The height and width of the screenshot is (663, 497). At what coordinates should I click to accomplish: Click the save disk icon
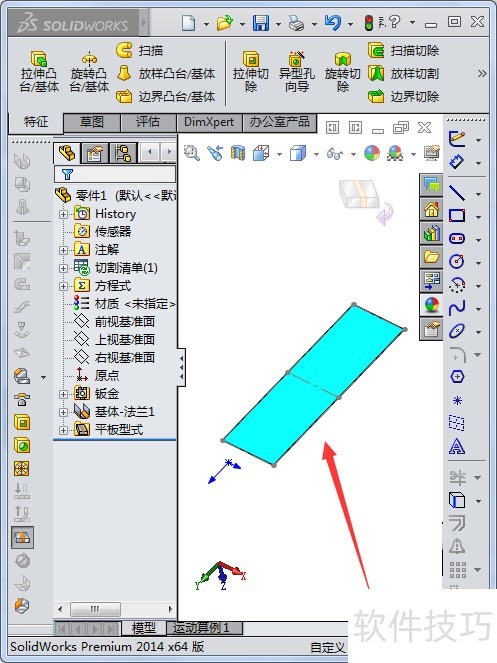click(261, 23)
